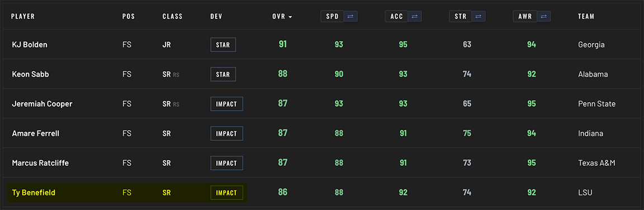644x210 pixels.
Task: Click Jeremiah Cooper's IMPACT dev badge
Action: (x=227, y=104)
